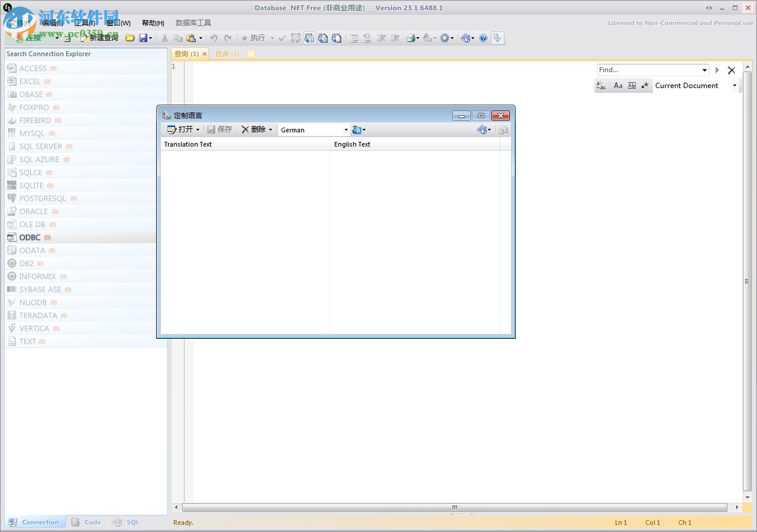Viewport: 757px width, 532px height.
Task: Toggle the results to grid button
Action: click(309, 38)
